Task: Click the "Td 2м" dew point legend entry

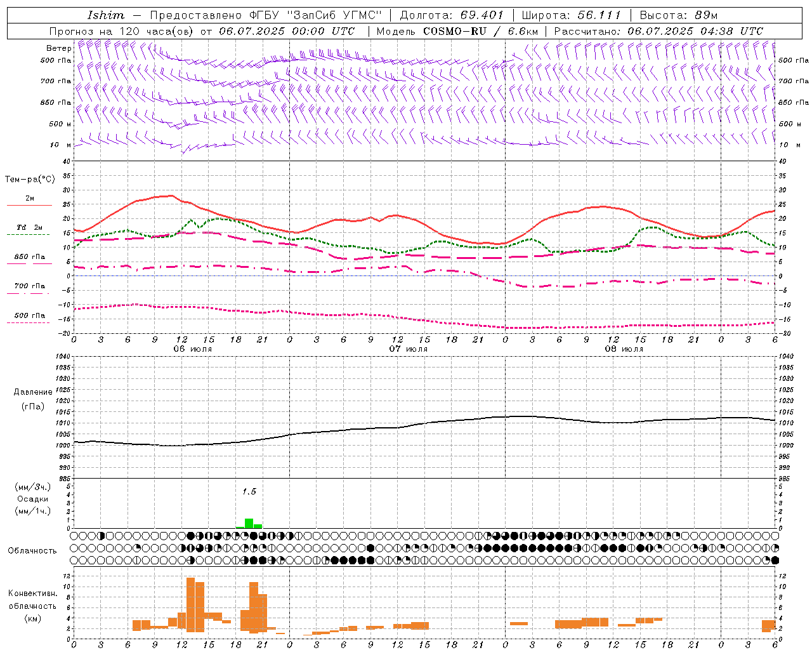Action: (30, 227)
